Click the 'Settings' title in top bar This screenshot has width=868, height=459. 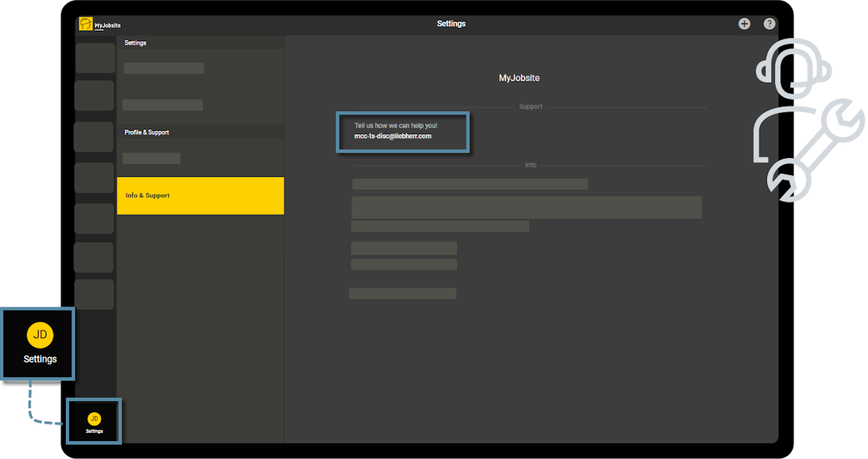pyautogui.click(x=451, y=24)
